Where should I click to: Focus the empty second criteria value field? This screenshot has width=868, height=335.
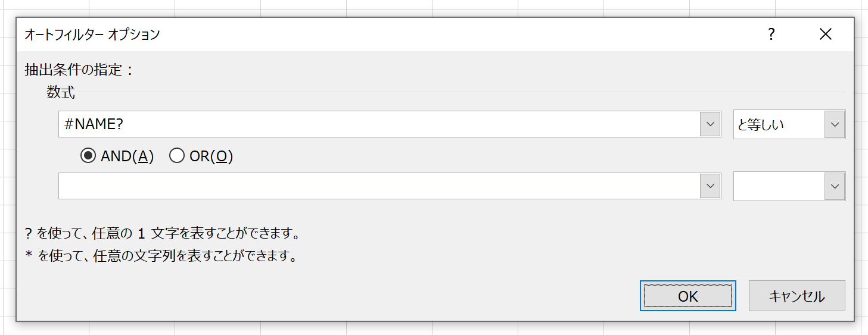click(379, 186)
